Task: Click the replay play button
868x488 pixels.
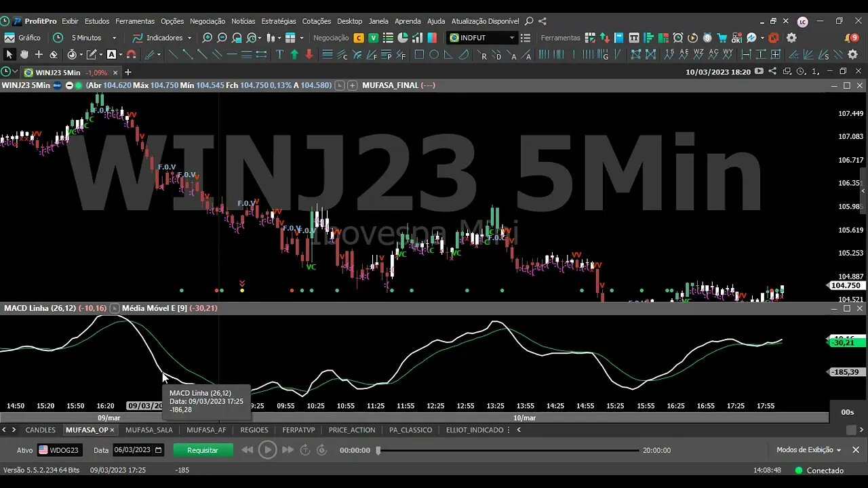Action: point(267,449)
